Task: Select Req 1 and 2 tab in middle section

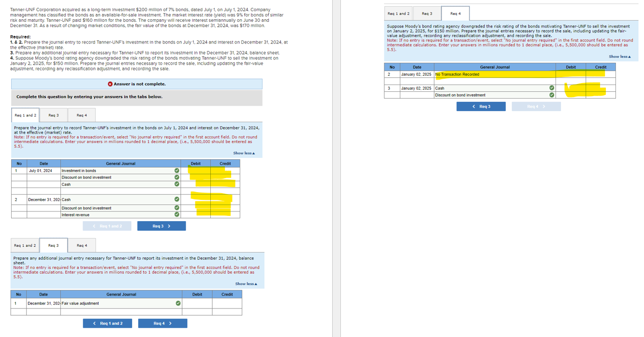Action: pyautogui.click(x=25, y=246)
